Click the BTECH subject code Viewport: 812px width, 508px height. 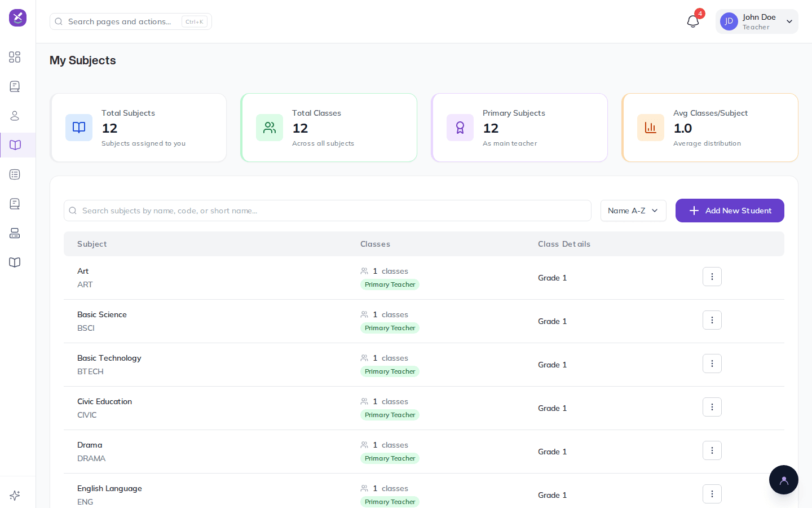[90, 371]
